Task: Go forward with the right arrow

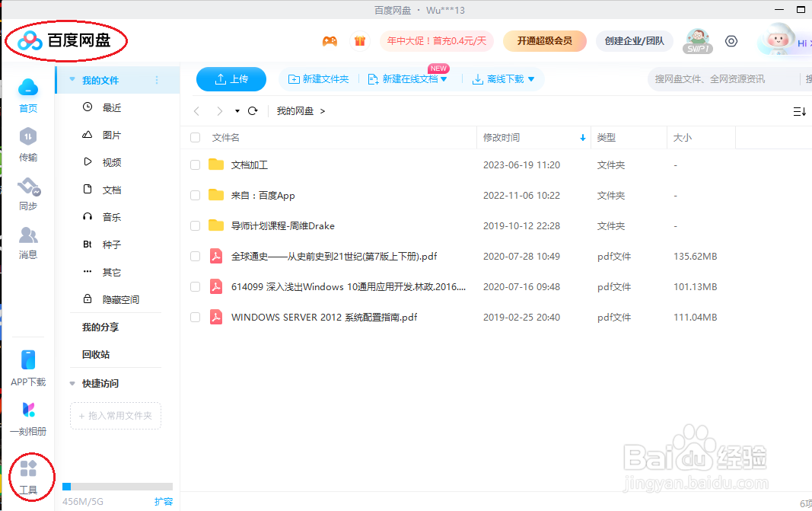Action: [220, 111]
